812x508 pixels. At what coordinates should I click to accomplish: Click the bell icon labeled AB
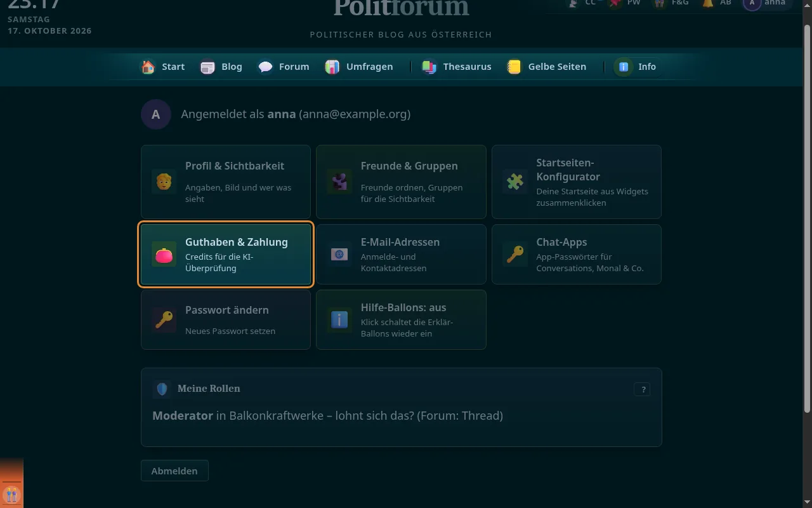tap(708, 3)
